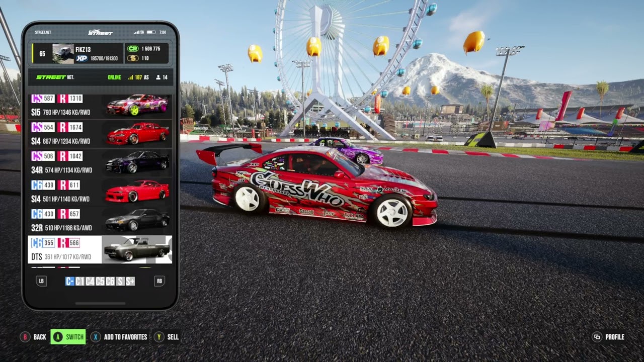This screenshot has height=362, width=644.
Task: Click the Back button
Action: (x=33, y=337)
